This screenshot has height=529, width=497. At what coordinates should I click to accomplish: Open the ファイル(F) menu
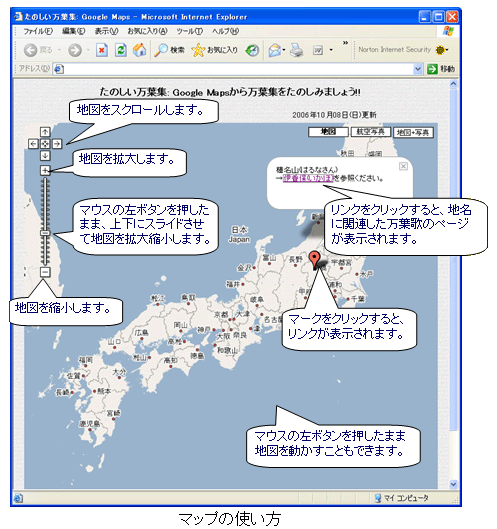tap(38, 31)
